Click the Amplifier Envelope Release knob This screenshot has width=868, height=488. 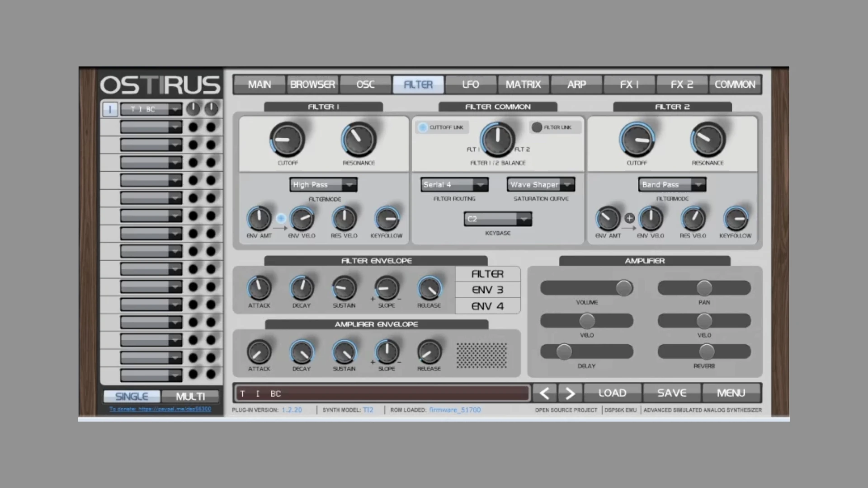(429, 352)
